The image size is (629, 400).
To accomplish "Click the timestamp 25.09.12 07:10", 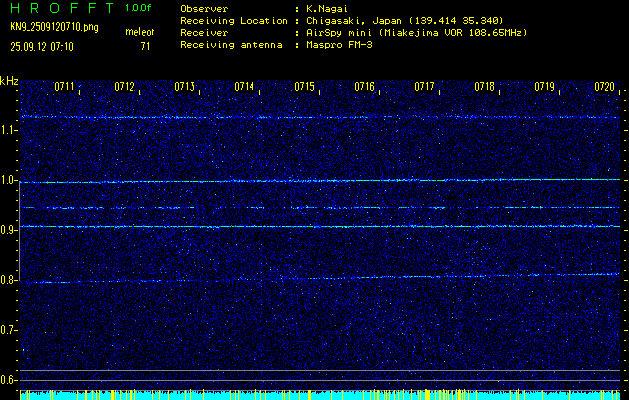I will coord(42,47).
